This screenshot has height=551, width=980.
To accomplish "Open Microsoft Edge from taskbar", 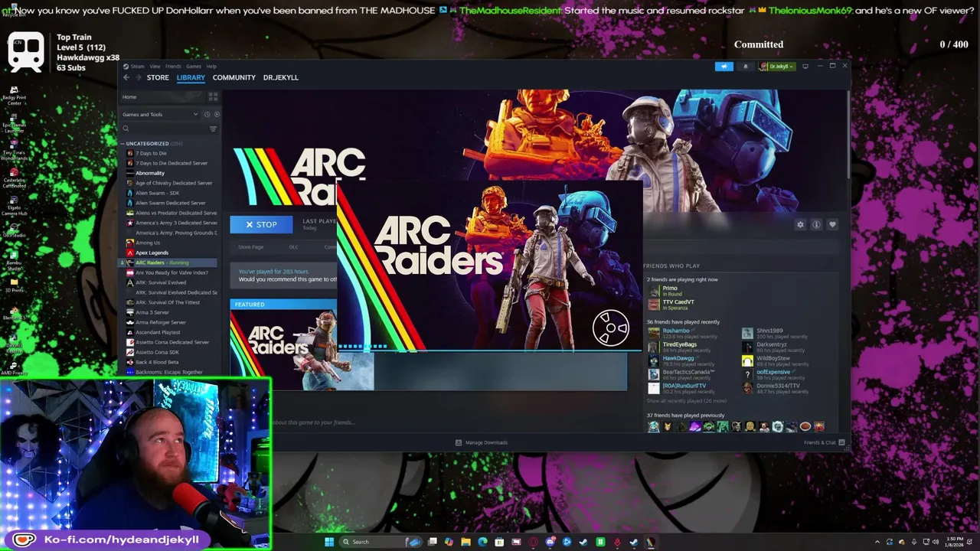I will click(x=482, y=542).
